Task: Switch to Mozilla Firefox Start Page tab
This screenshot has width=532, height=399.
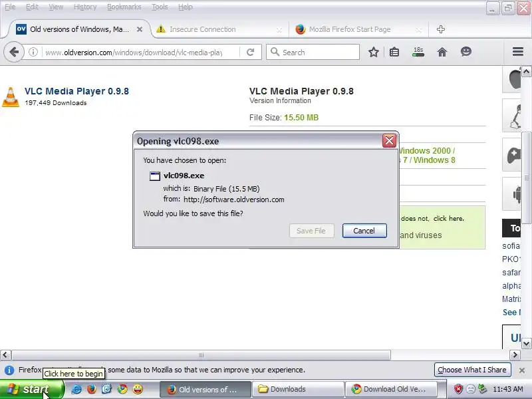Action: (358, 29)
